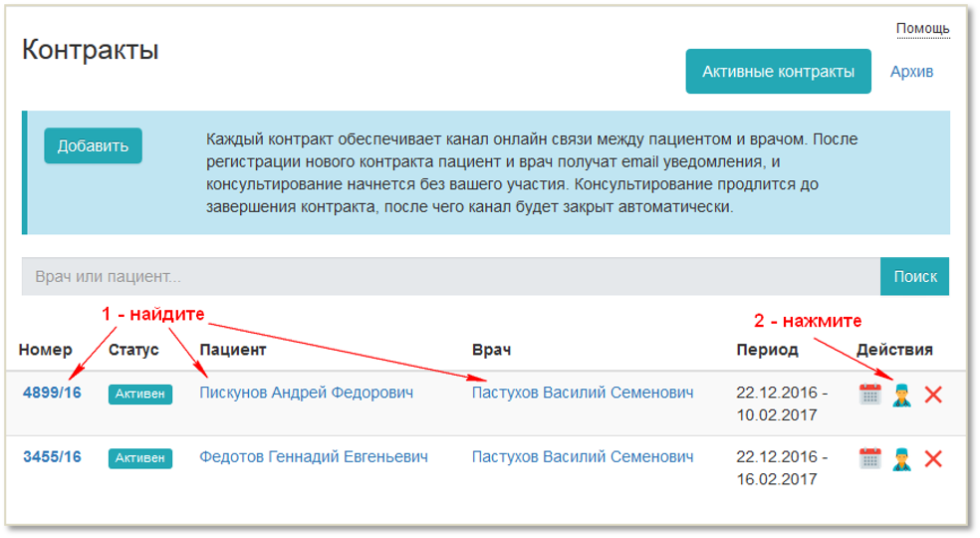Open contract number 3455/16
The height and width of the screenshot is (538, 980).
52,457
